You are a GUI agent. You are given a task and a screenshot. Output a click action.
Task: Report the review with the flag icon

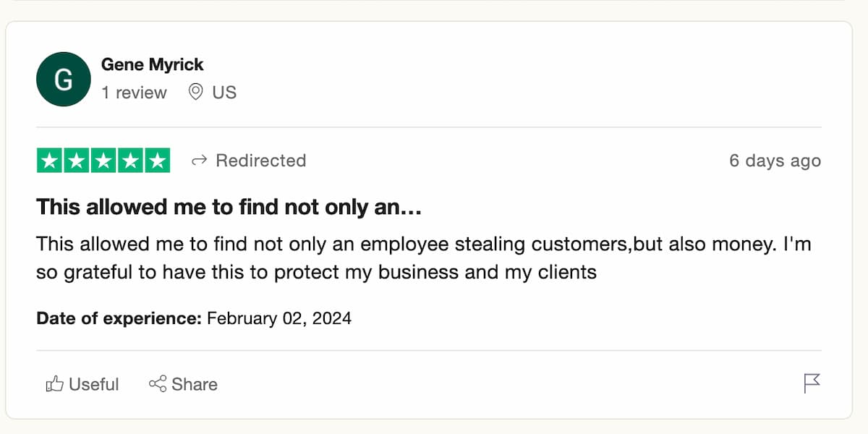click(812, 383)
